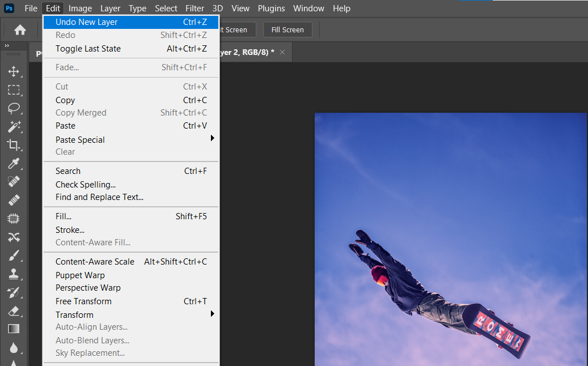This screenshot has width=588, height=366.
Task: Select the Rectangular Marquee tool
Action: coord(14,90)
